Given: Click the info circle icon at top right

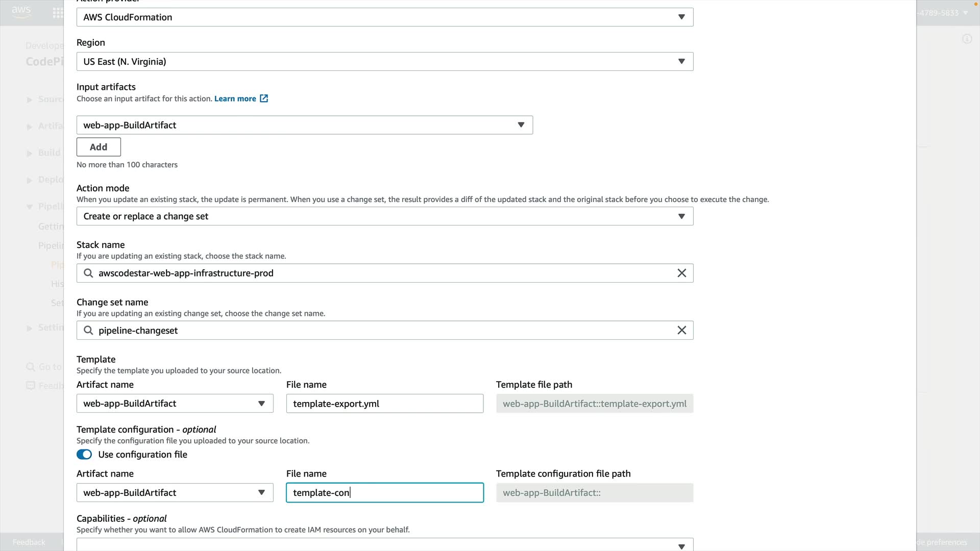Looking at the screenshot, I should 967,39.
